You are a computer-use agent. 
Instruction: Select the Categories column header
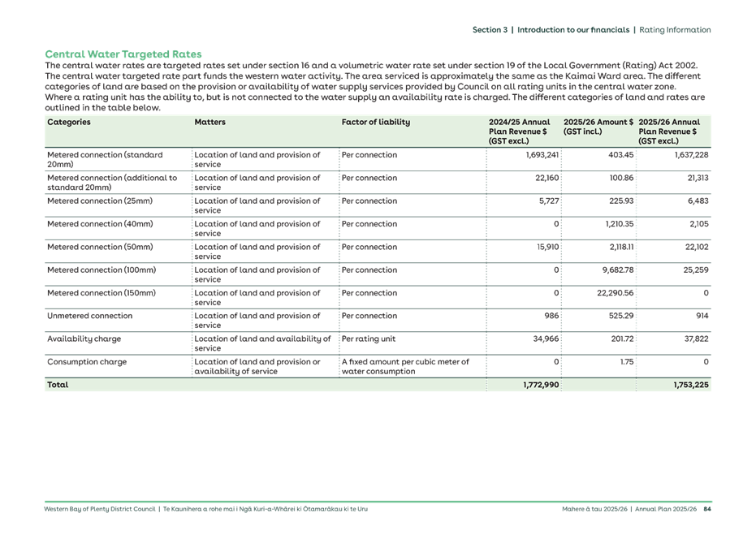[69, 122]
